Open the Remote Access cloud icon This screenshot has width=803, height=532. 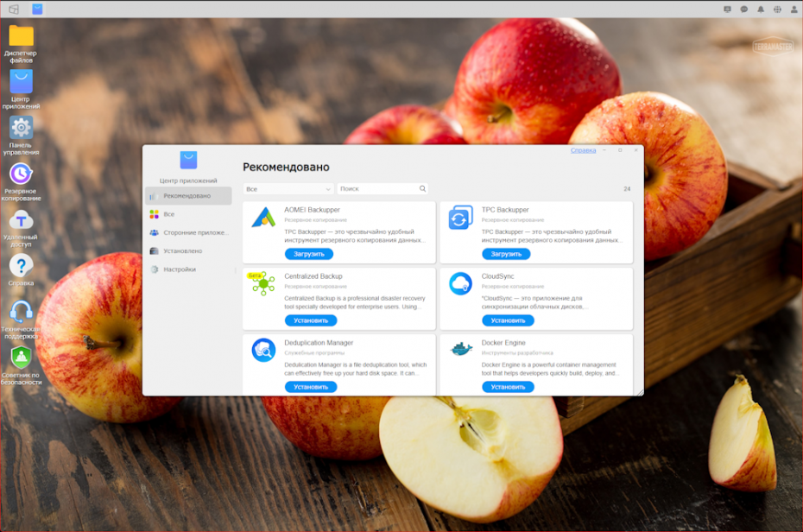pyautogui.click(x=21, y=220)
